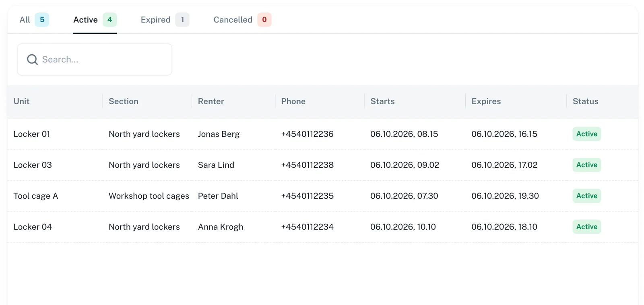Click phone number +4540112236
Screen dimensions: 644x305
307,134
